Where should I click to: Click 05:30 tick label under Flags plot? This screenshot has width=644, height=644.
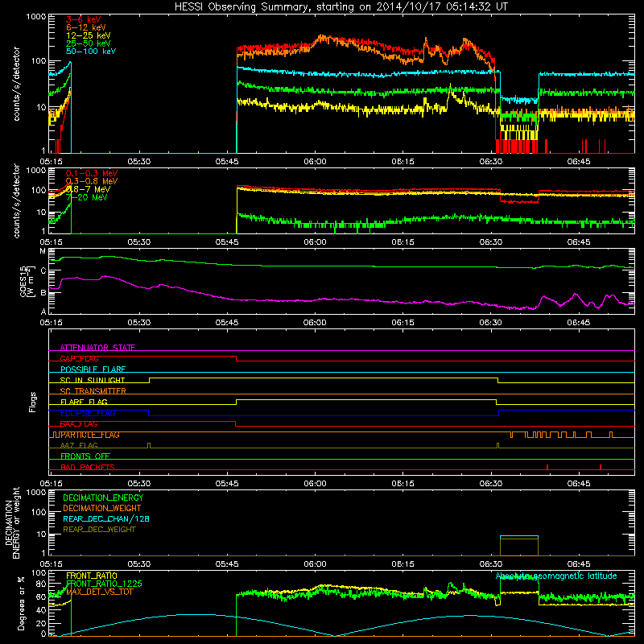139,484
